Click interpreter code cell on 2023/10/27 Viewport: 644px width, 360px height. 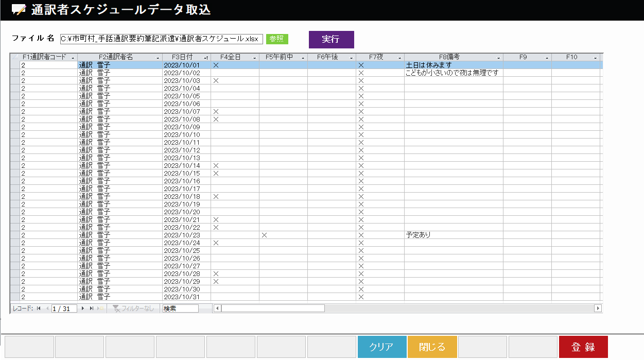pyautogui.click(x=49, y=266)
